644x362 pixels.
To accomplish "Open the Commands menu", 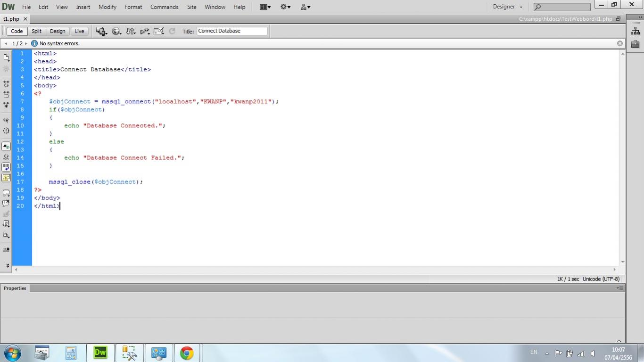I will tap(165, 7).
